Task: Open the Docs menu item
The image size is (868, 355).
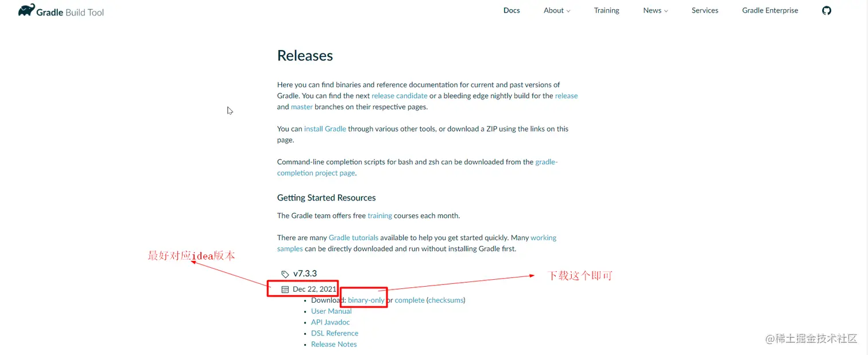Action: point(511,10)
